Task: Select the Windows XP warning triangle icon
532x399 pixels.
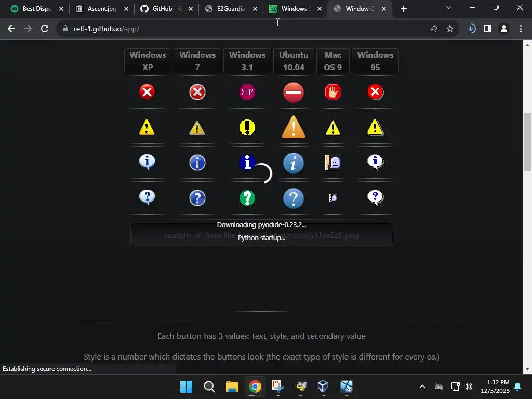Action: tap(147, 127)
